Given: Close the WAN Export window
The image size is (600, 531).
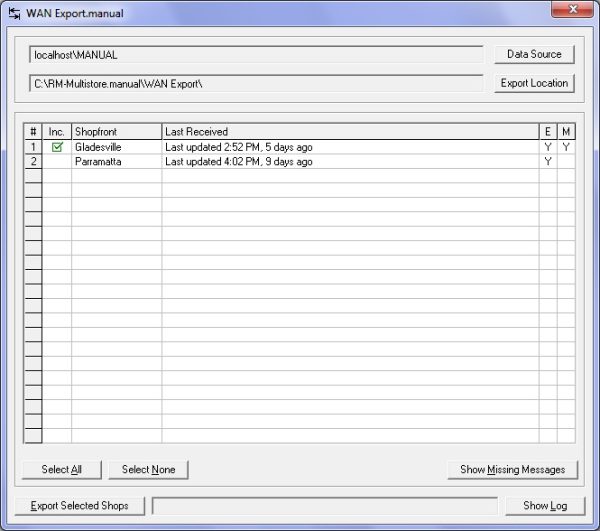Looking at the screenshot, I should click(x=572, y=11).
